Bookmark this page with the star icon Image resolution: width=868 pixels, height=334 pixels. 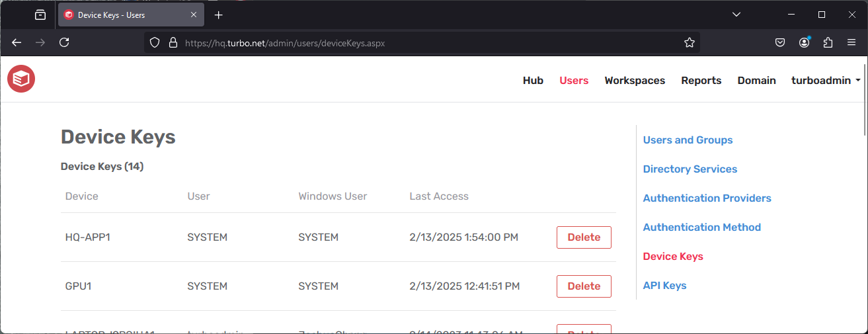click(690, 42)
